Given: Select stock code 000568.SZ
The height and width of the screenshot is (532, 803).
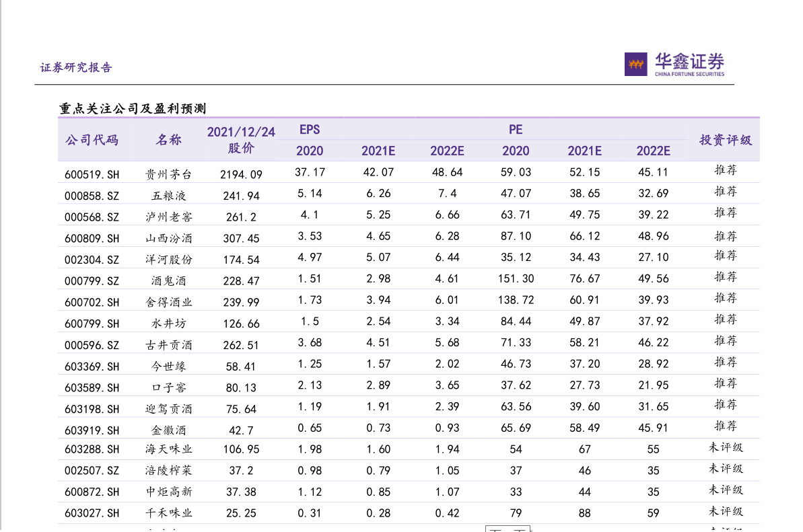Looking at the screenshot, I should [x=92, y=217].
